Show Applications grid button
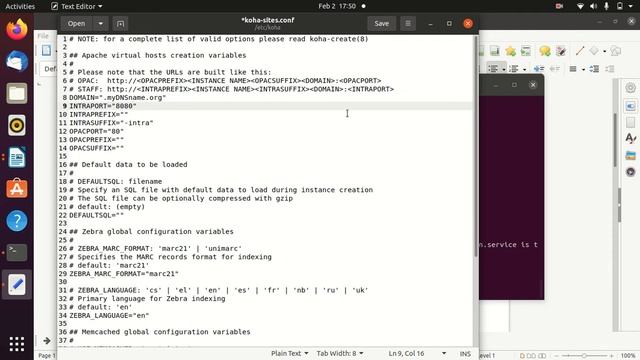The height and width of the screenshot is (360, 640). (17, 344)
